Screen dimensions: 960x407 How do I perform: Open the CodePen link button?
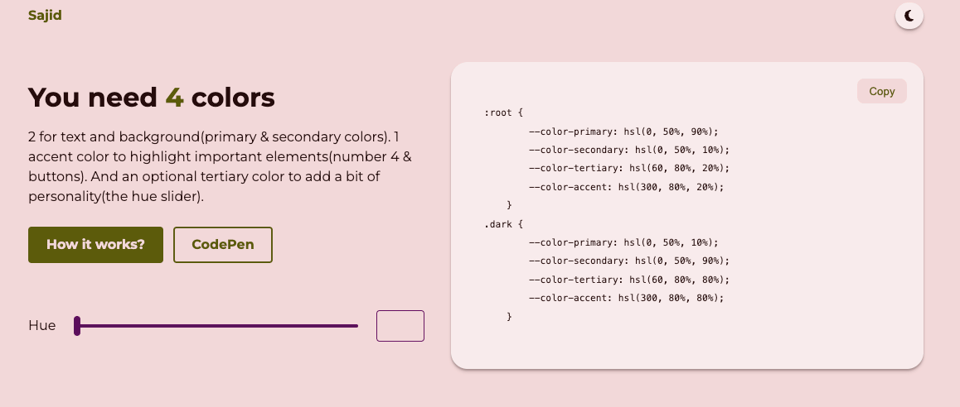point(223,245)
